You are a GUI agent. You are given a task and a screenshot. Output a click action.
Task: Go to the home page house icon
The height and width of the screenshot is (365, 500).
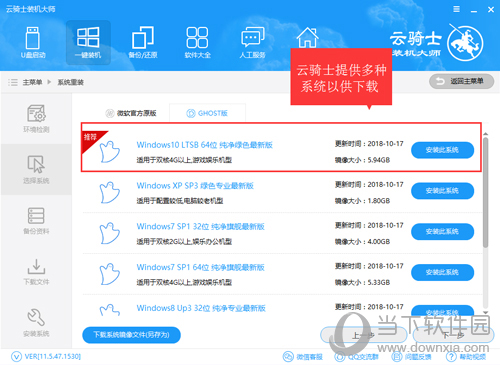coord(307,37)
